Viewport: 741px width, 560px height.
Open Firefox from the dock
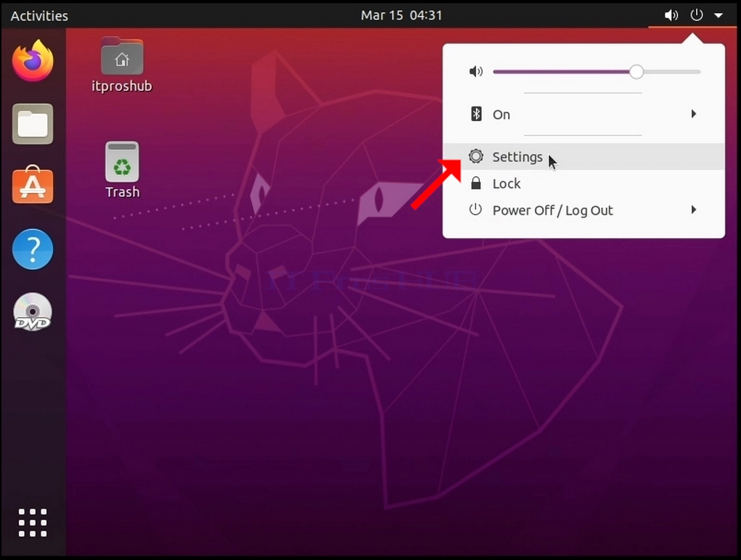click(33, 61)
